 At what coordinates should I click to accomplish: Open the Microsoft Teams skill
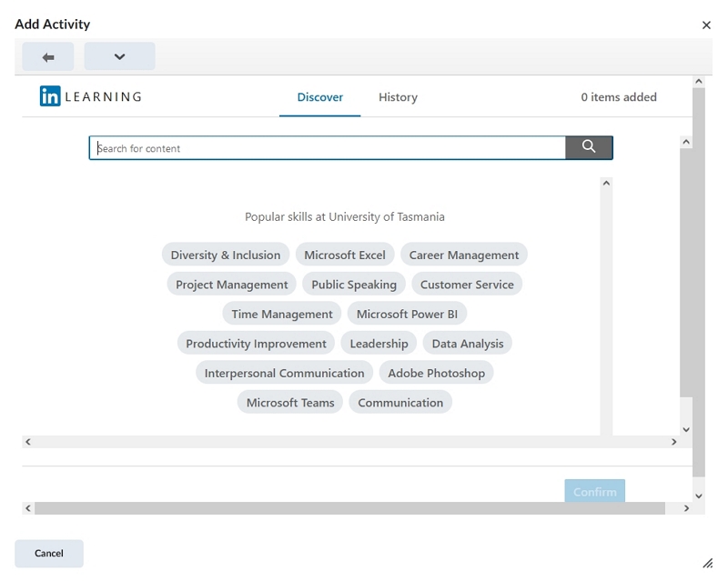[290, 403]
